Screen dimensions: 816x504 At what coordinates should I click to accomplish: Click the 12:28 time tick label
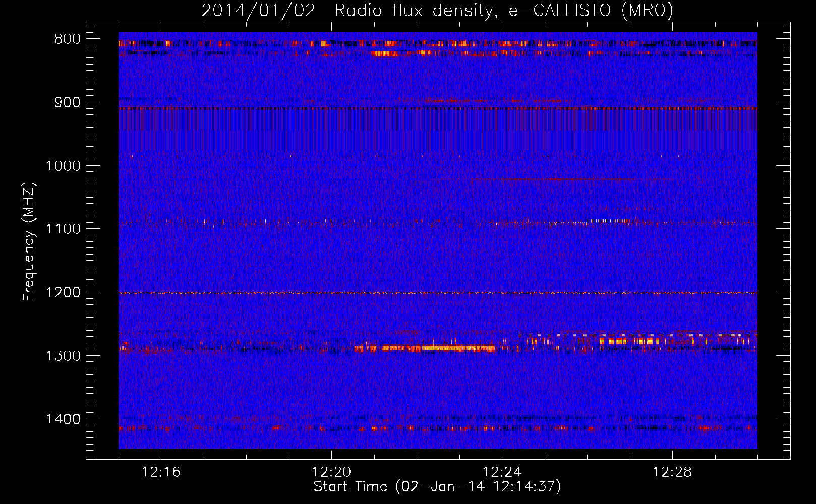tap(672, 472)
